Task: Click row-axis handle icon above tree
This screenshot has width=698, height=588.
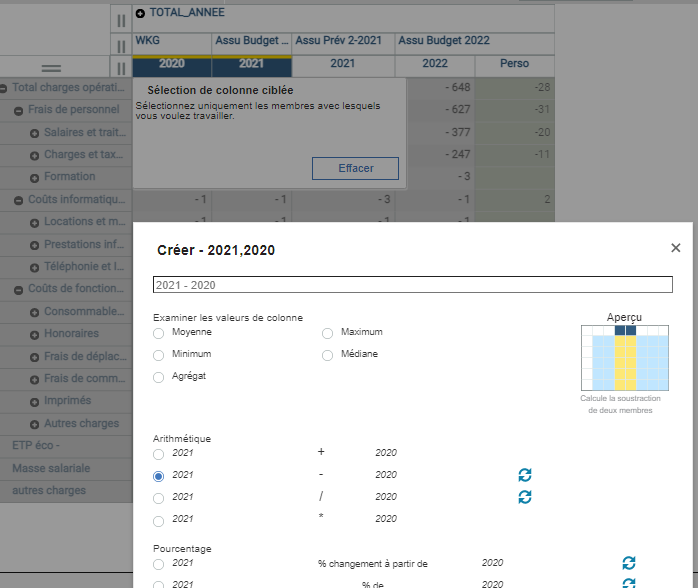Action: tap(51, 68)
